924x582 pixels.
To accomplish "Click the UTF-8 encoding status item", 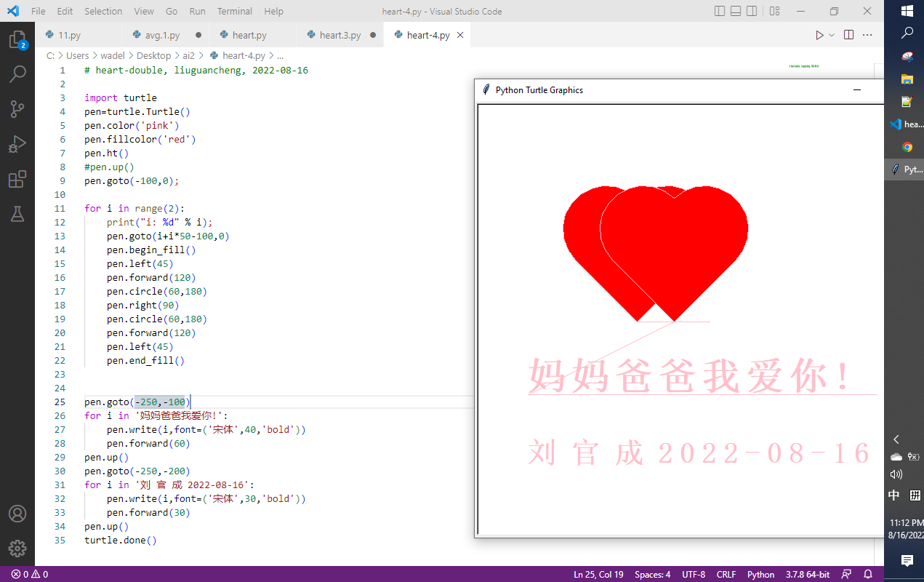I will (693, 574).
